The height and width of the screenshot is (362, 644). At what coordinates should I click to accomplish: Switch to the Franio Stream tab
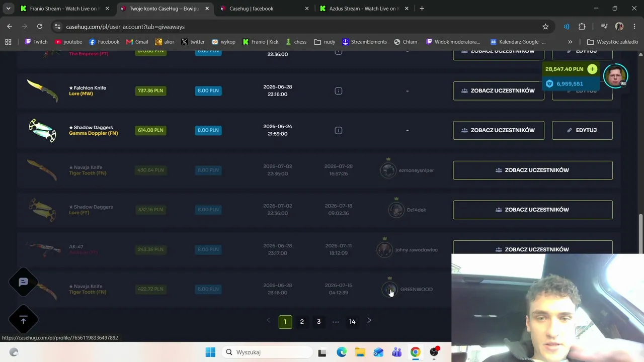pyautogui.click(x=64, y=9)
